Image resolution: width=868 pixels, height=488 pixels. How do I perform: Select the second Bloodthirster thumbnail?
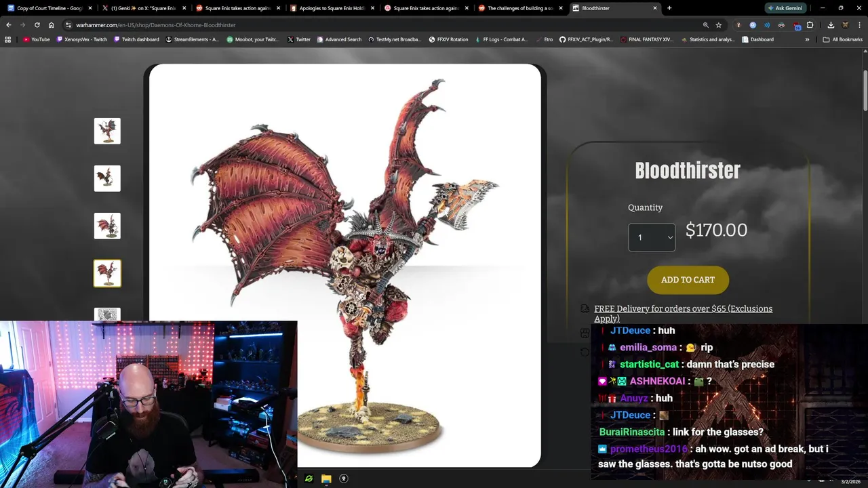107,178
